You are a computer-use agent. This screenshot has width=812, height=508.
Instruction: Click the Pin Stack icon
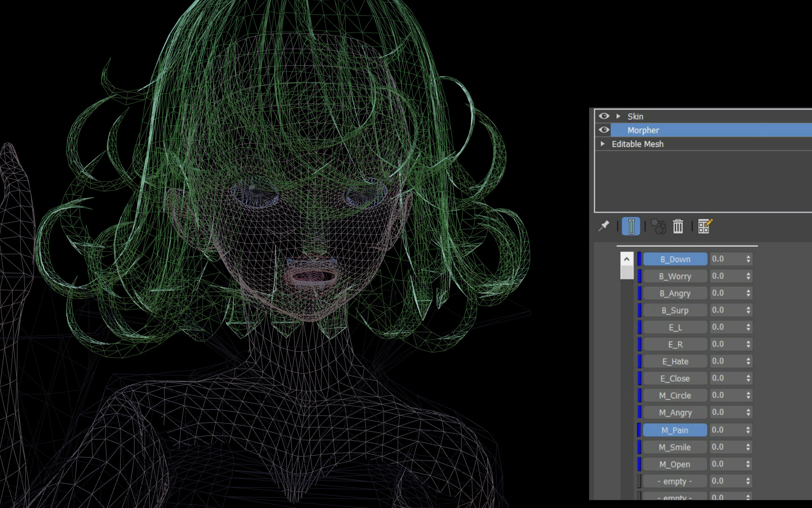click(x=604, y=226)
